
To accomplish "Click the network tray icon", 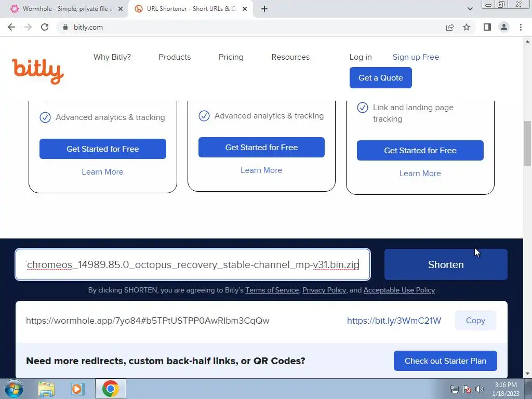I will click(x=454, y=389).
